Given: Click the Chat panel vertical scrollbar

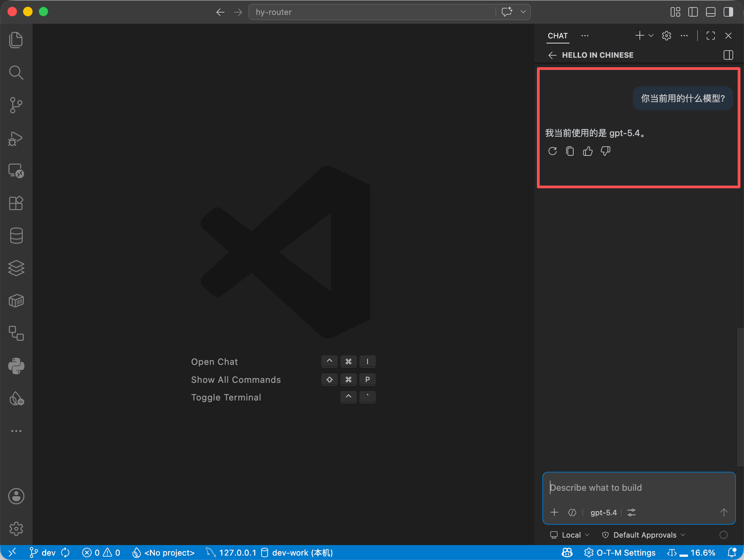Looking at the screenshot, I should pos(740,397).
